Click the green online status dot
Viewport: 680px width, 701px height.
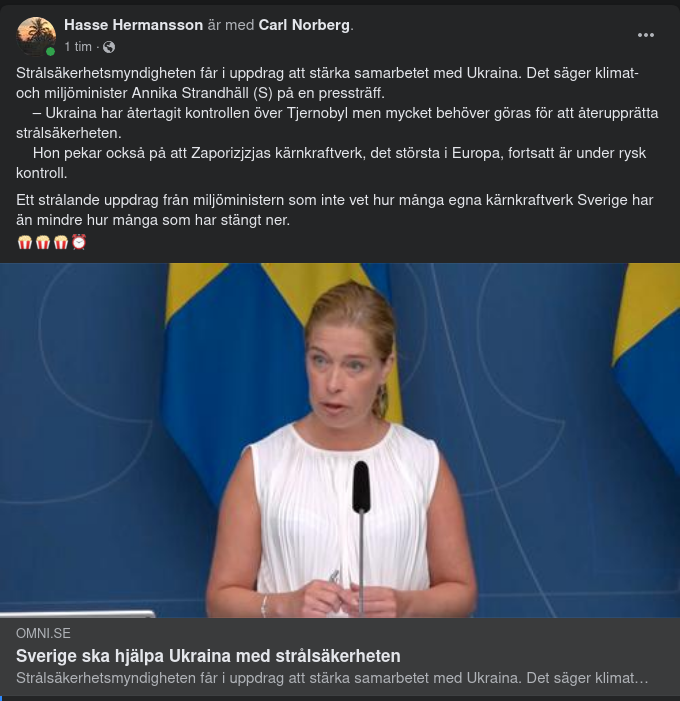(50, 51)
